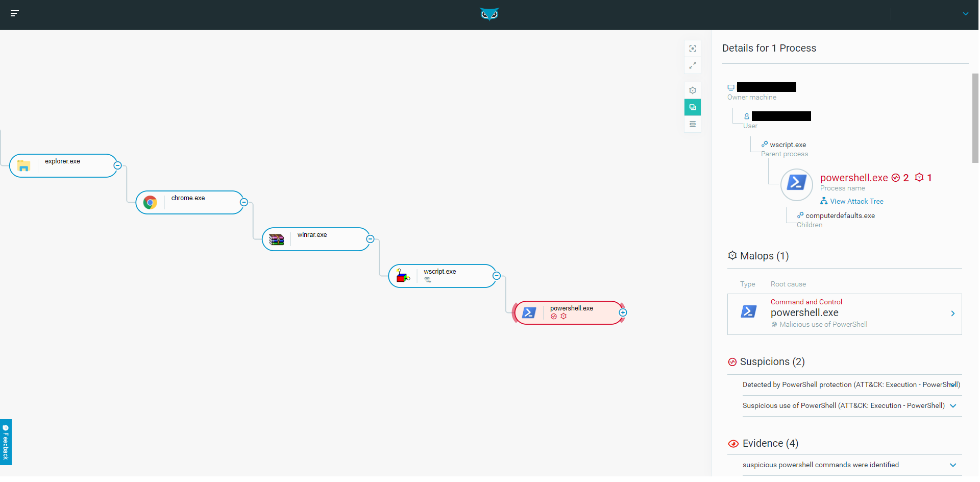Expand 'Suspicious use of PowerShell' suspicion
980x482 pixels.
tap(952, 406)
